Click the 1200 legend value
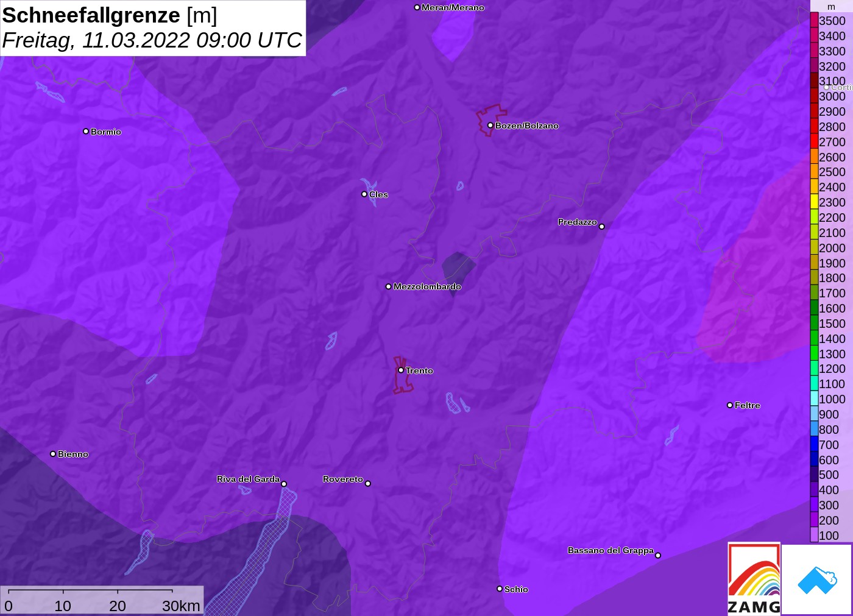The width and height of the screenshot is (853, 616). coord(832,369)
